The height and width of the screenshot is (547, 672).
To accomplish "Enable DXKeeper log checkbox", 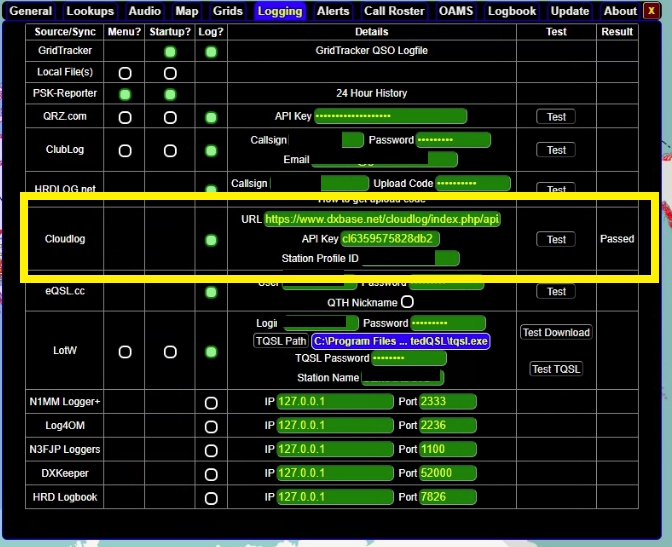I will 211,473.
